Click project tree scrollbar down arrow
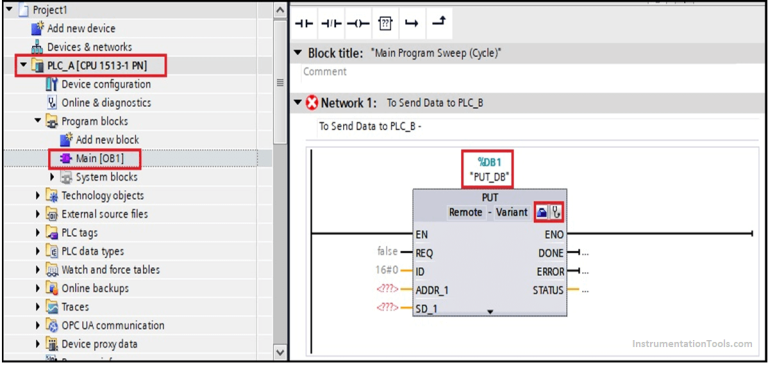Viewport: 768px width, 365px height. [x=280, y=352]
